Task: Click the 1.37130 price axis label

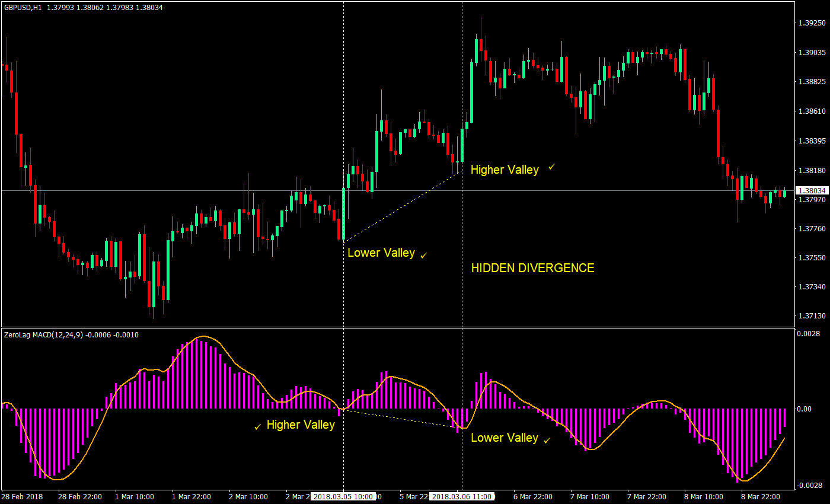Action: [812, 316]
